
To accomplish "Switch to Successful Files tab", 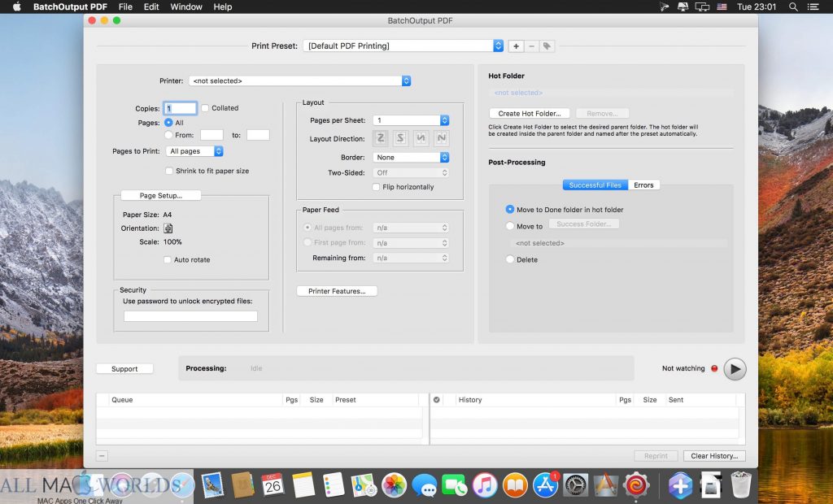I will (x=595, y=185).
